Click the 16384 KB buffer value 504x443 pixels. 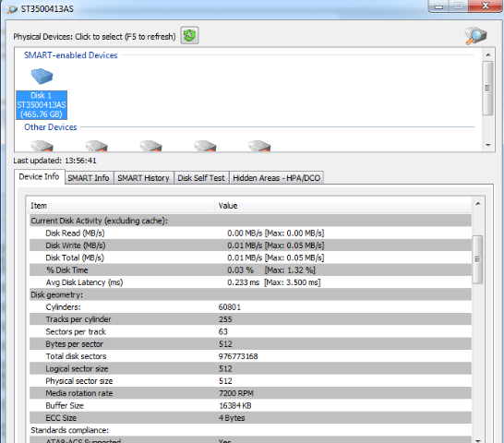235,406
